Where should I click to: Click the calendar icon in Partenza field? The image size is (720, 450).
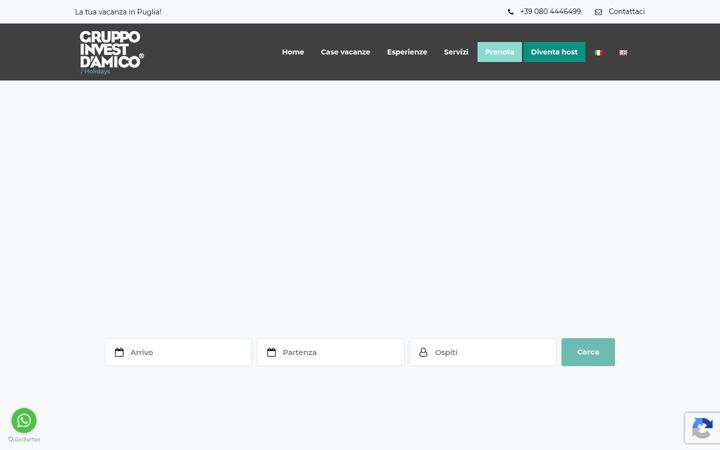tap(271, 352)
